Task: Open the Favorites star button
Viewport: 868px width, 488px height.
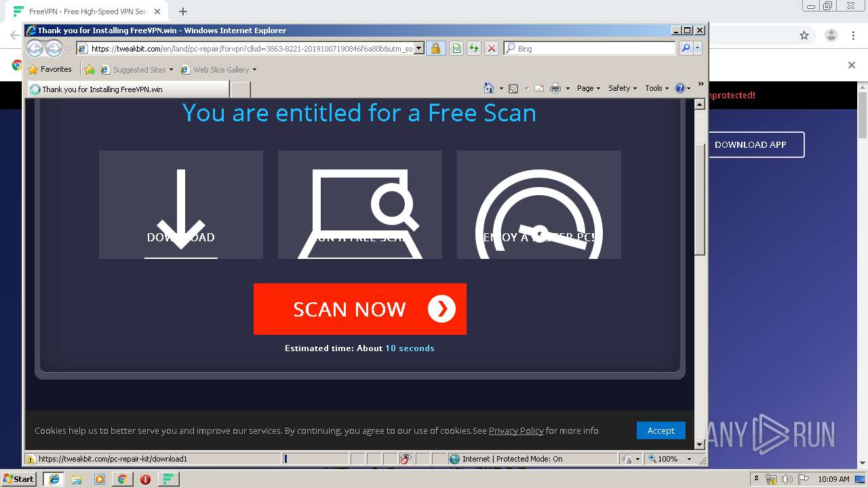Action: (50, 69)
